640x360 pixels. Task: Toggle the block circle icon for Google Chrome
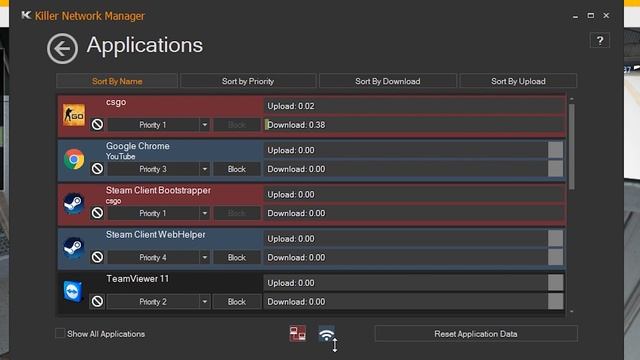pos(97,169)
